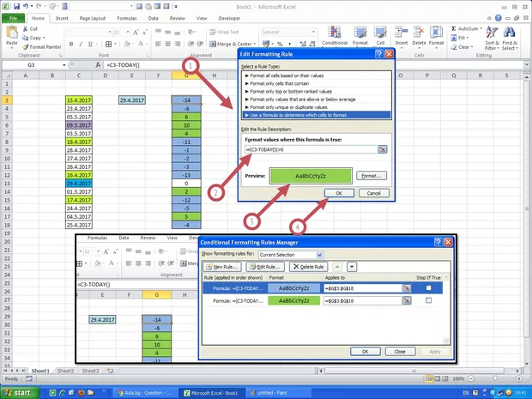532x399 pixels.
Task: Select 'Format only cells that contain' rule type
Action: 317,83
